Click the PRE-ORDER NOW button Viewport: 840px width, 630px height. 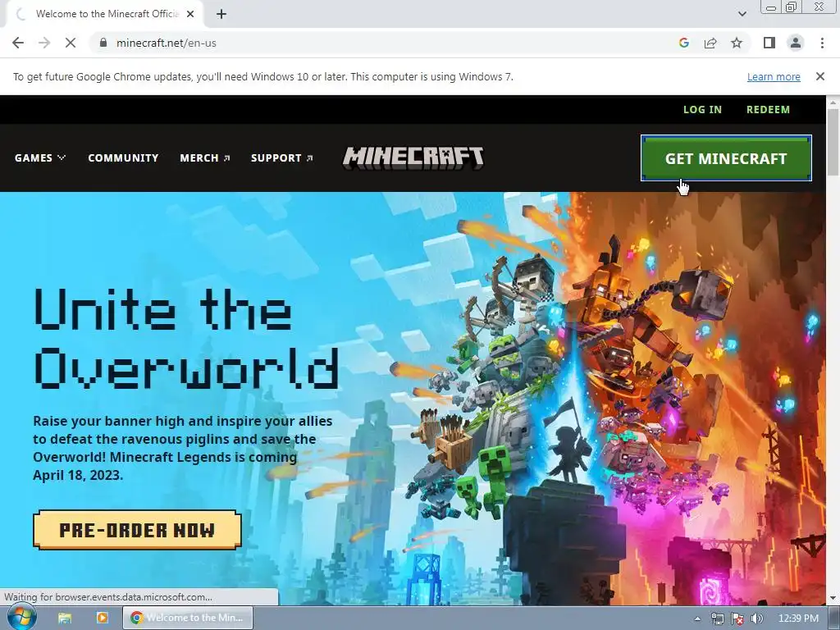(x=137, y=530)
